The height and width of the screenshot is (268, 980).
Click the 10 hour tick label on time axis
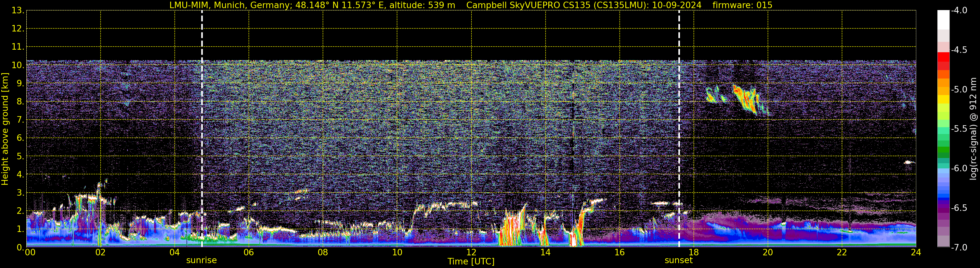pyautogui.click(x=397, y=252)
